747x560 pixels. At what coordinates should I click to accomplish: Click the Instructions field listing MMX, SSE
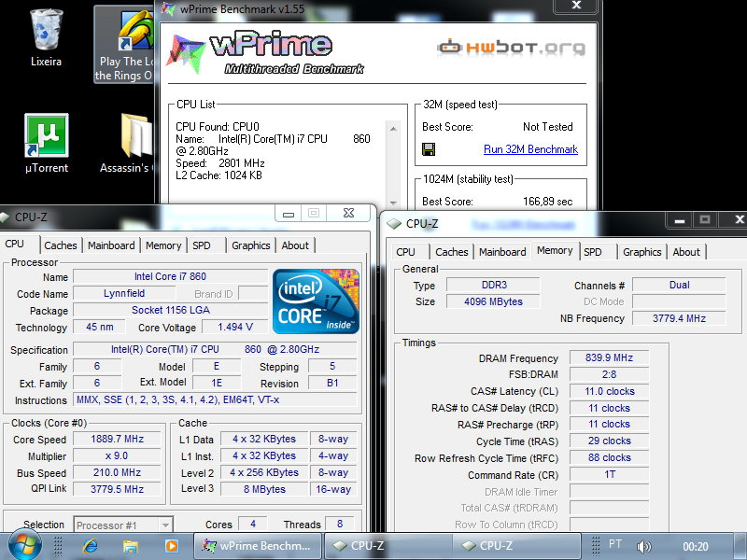click(215, 400)
